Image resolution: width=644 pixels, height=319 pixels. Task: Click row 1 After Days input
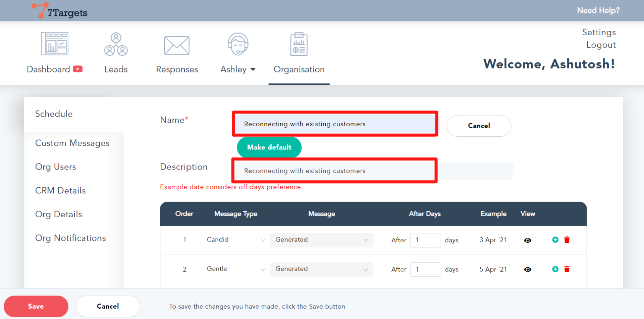pyautogui.click(x=425, y=240)
